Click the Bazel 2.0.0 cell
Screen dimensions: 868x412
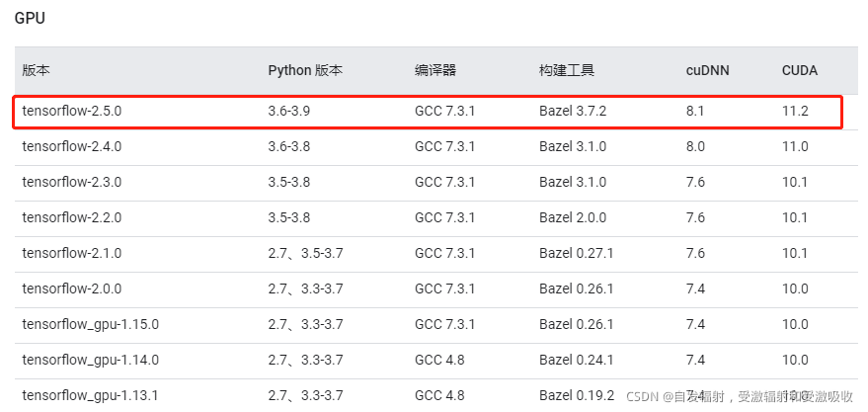tap(573, 217)
